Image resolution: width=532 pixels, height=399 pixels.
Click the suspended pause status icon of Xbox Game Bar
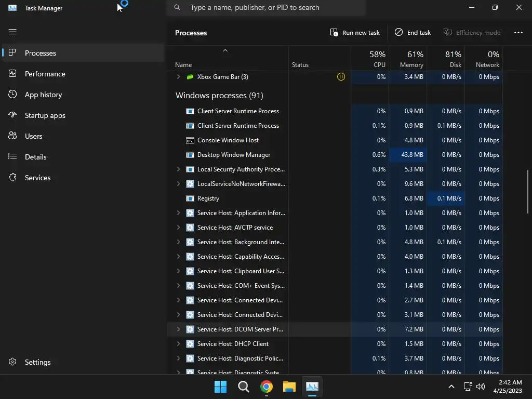[341, 77]
